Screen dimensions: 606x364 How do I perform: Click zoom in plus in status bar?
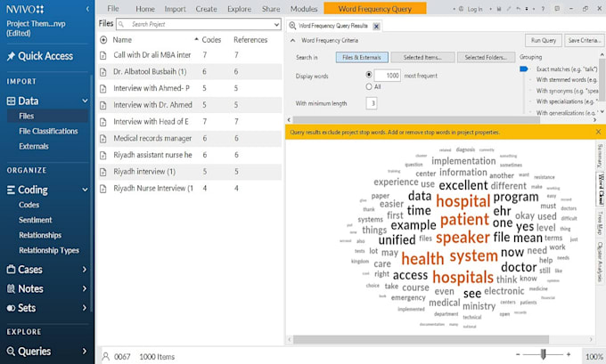(x=569, y=354)
